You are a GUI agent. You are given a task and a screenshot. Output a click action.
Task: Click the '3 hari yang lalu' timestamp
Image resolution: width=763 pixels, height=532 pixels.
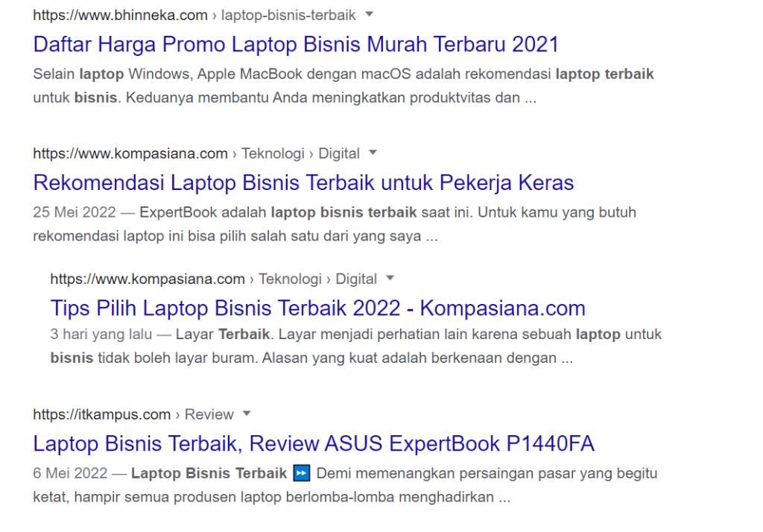pos(94,335)
